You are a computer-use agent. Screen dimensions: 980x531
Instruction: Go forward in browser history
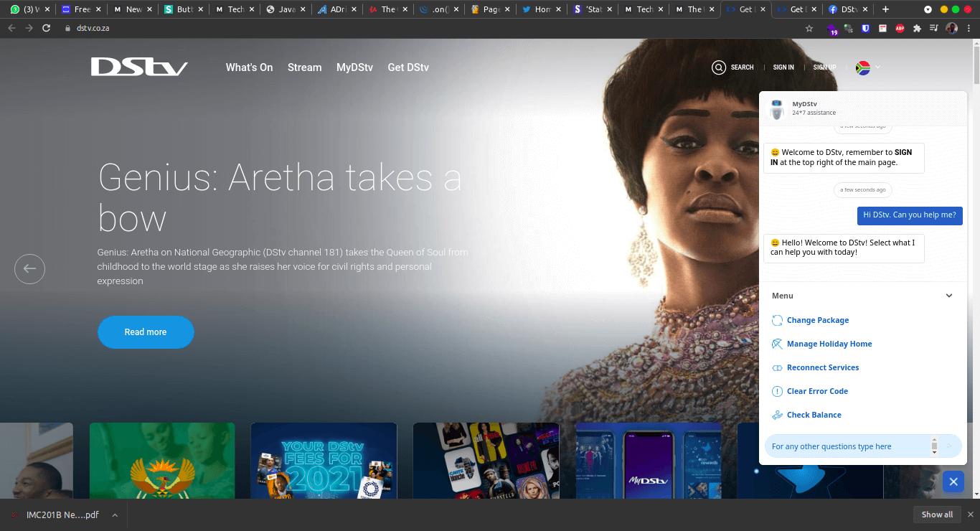tap(29, 28)
